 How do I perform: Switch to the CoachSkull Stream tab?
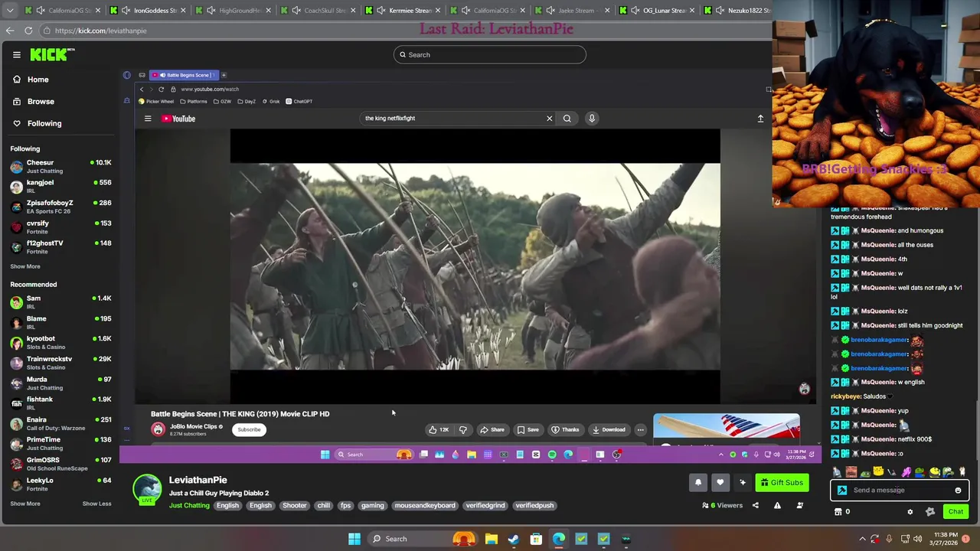[x=318, y=11]
